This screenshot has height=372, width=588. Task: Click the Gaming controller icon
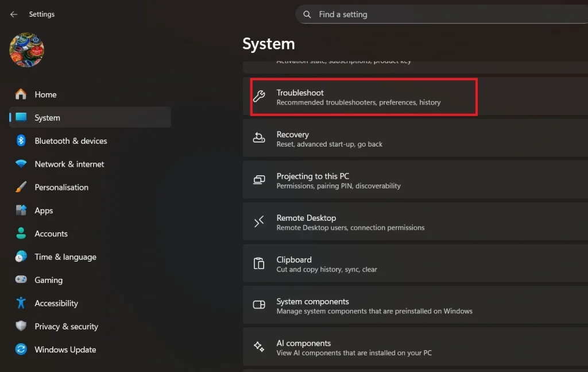pyautogui.click(x=21, y=280)
